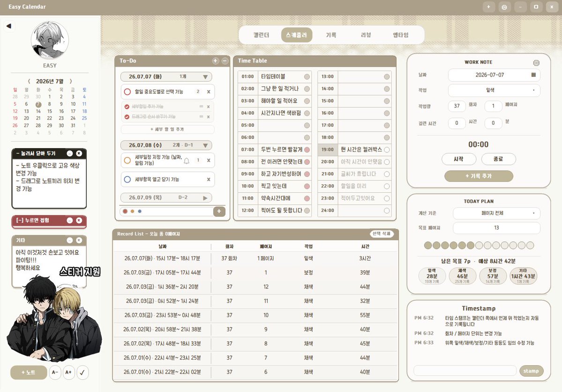
Task: Click '선택 삭제' in Record List
Action: click(382, 234)
